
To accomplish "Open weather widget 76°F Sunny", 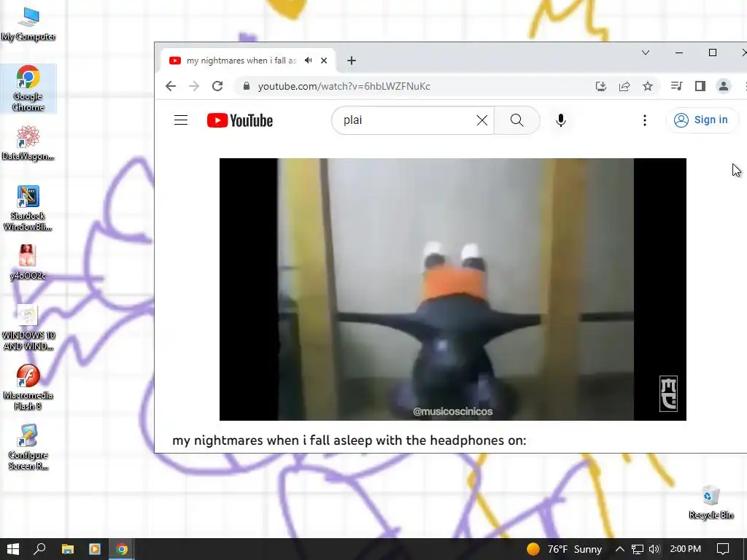I will [564, 549].
